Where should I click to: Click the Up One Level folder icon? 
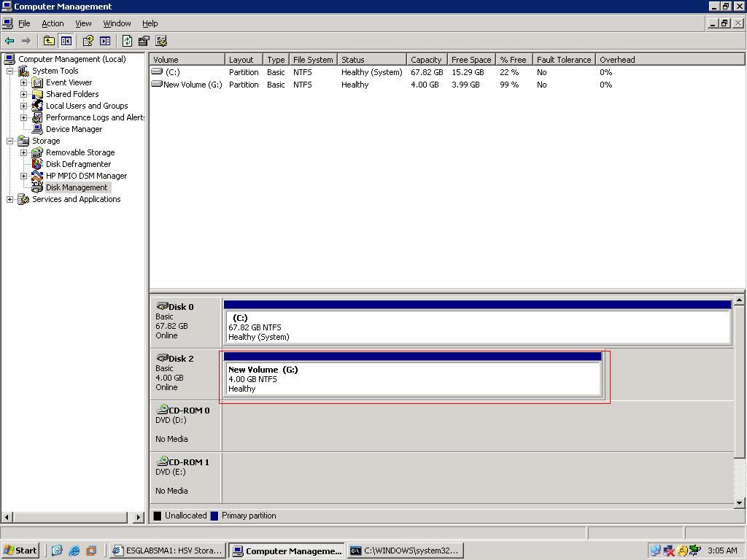point(49,41)
